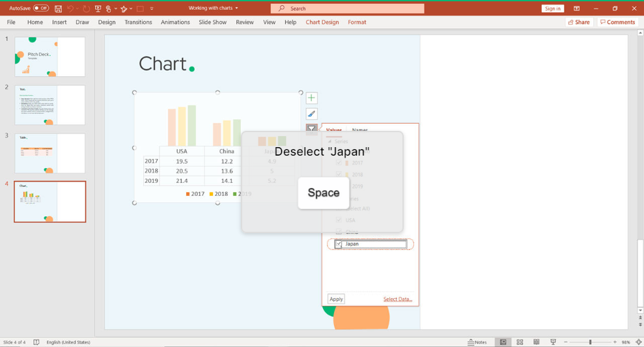Click '2017' legend entry in chart
The height and width of the screenshot is (347, 644).
[x=195, y=194]
